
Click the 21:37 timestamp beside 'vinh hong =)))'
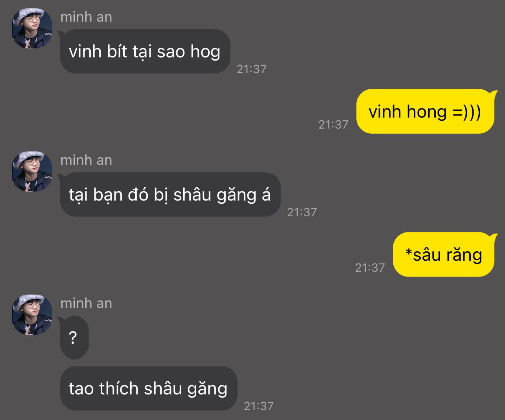[334, 124]
